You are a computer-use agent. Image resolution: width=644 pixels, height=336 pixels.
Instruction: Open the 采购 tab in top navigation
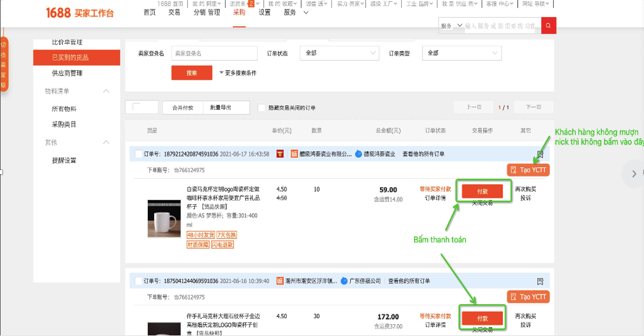pyautogui.click(x=239, y=12)
